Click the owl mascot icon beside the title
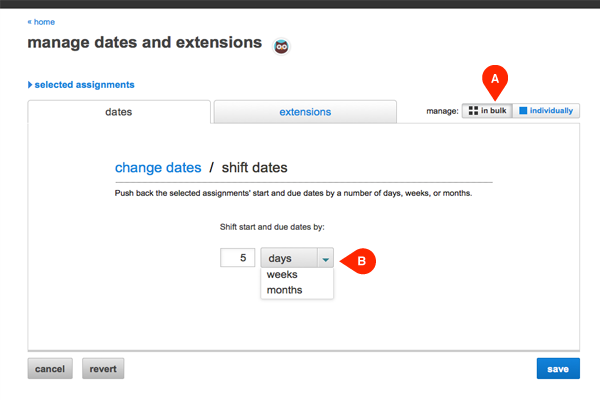This screenshot has width=600, height=400. (x=282, y=46)
